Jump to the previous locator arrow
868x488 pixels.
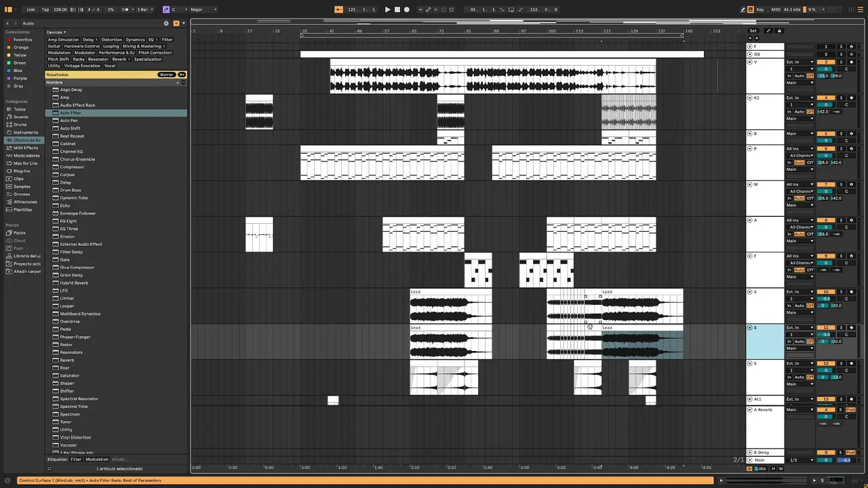click(x=751, y=38)
